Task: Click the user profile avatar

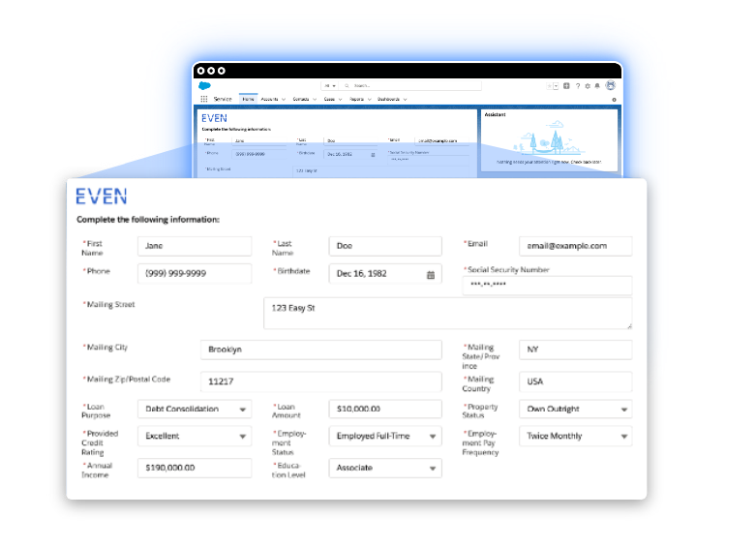Action: tap(611, 85)
